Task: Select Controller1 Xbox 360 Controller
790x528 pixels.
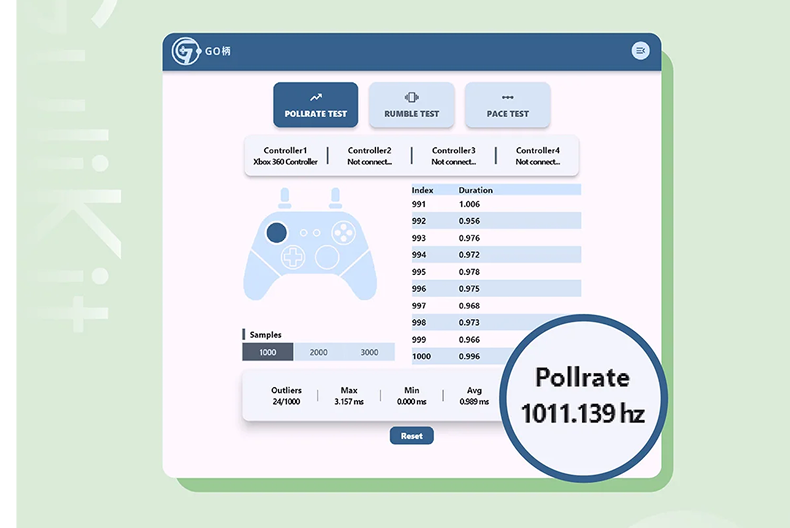Action: pos(285,156)
